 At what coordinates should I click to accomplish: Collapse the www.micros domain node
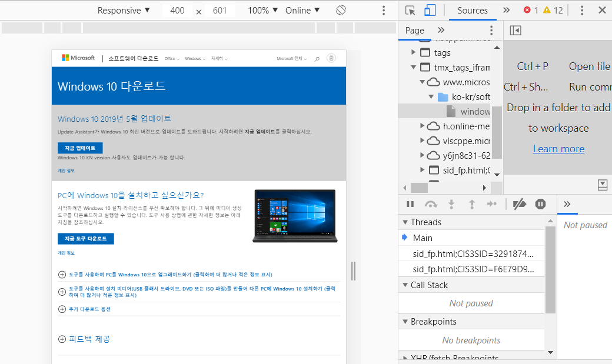tap(422, 82)
